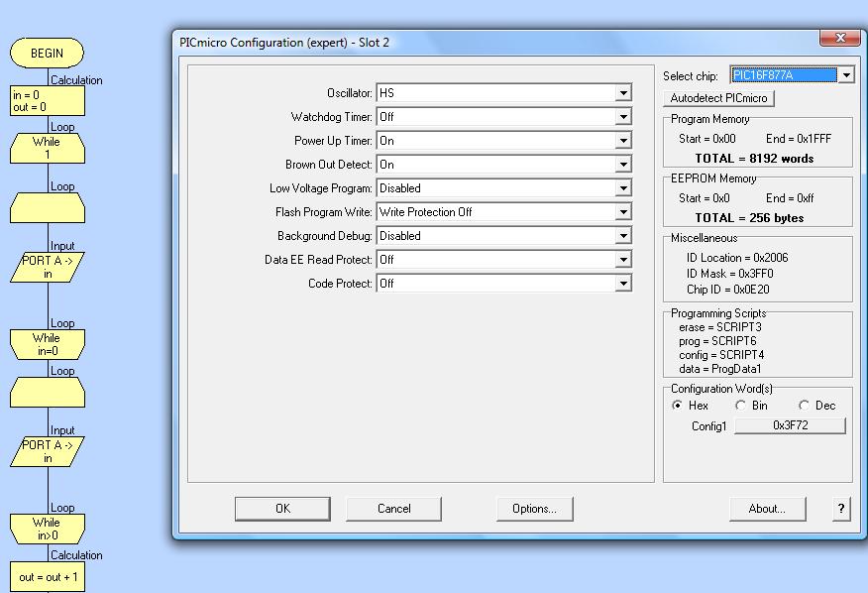
Task: Click the About... button
Action: [x=767, y=509]
